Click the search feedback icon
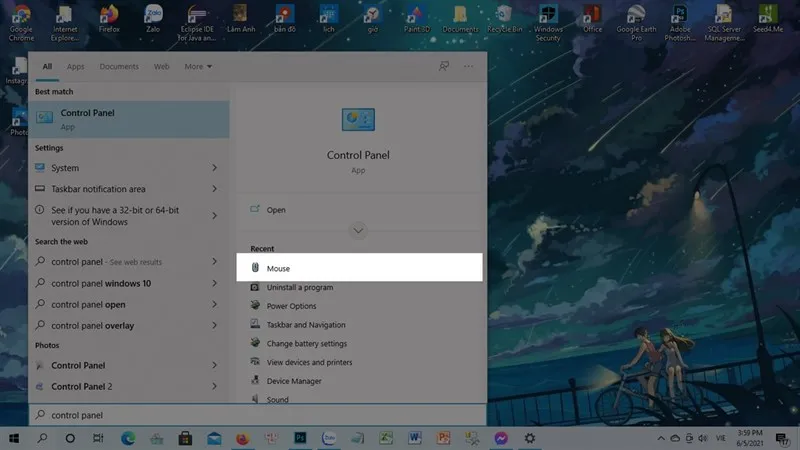The height and width of the screenshot is (450, 800). pos(444,66)
